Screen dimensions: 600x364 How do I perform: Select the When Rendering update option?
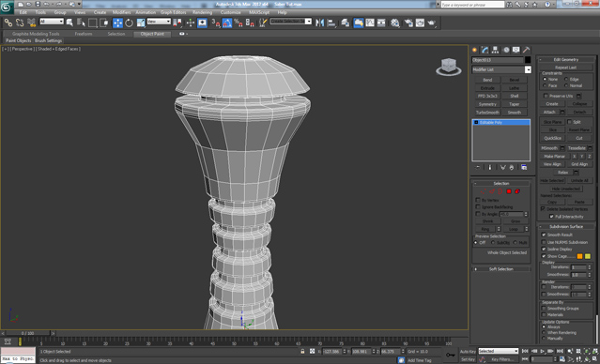pos(544,333)
